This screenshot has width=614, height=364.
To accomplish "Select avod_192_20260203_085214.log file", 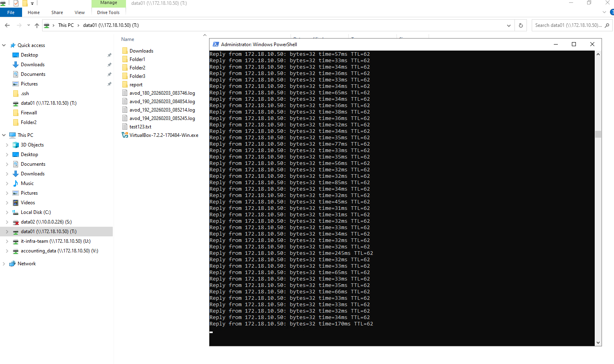I will pyautogui.click(x=162, y=110).
